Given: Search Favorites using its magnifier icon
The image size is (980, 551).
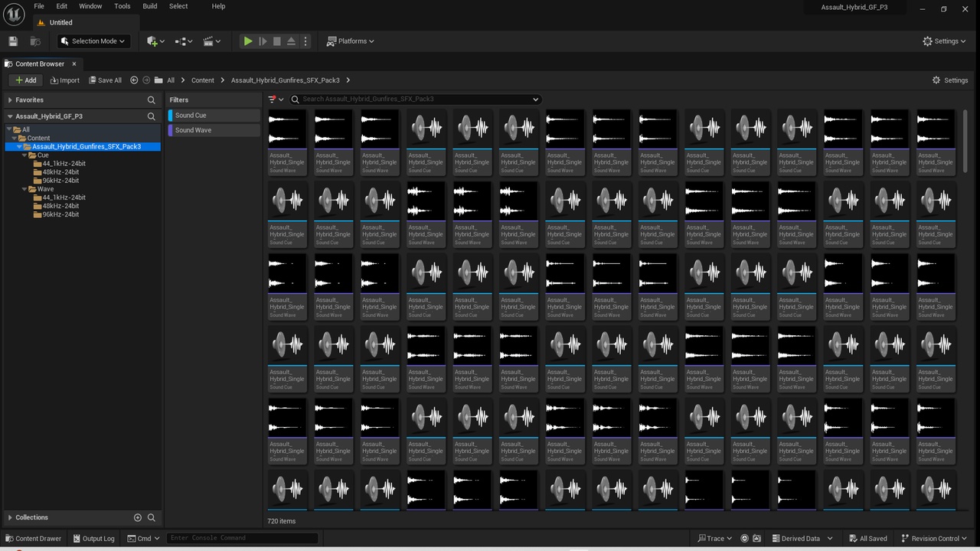Looking at the screenshot, I should (x=152, y=100).
